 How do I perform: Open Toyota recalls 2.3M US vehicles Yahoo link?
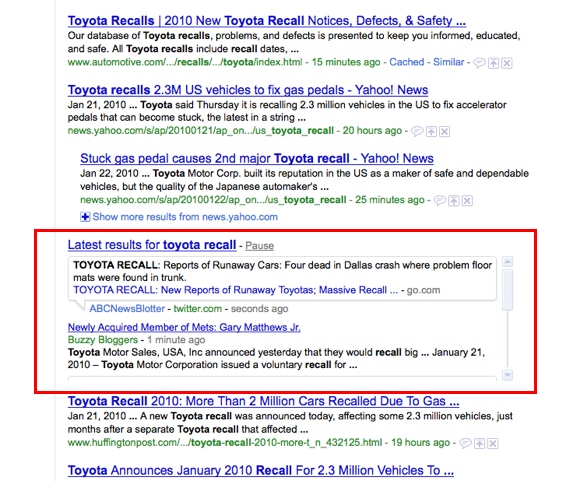pos(248,90)
